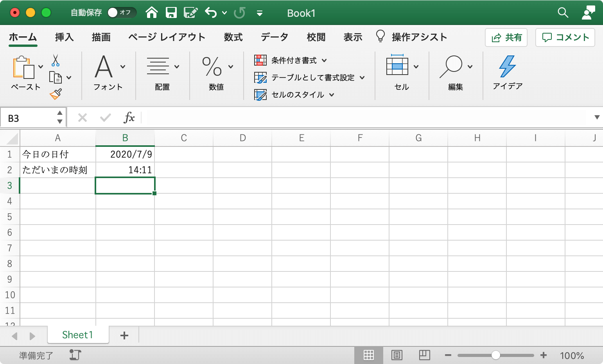Pick the Format Painter brush icon
Image resolution: width=603 pixels, height=364 pixels.
(56, 94)
